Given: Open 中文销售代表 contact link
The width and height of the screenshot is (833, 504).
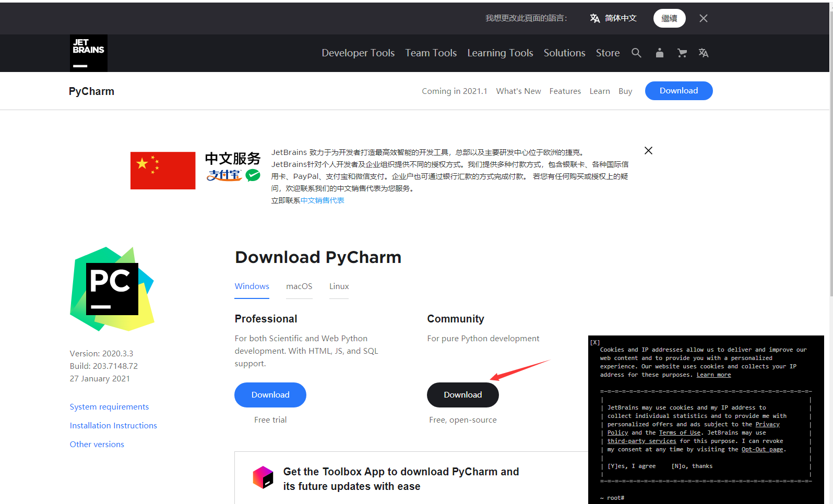Looking at the screenshot, I should 322,200.
